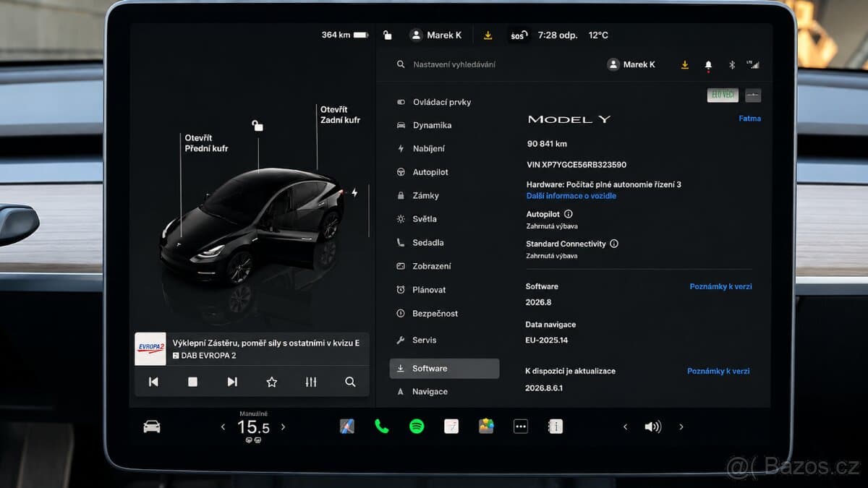Open the yellow download icon beside SOS
868x488 pixels.
click(x=488, y=35)
